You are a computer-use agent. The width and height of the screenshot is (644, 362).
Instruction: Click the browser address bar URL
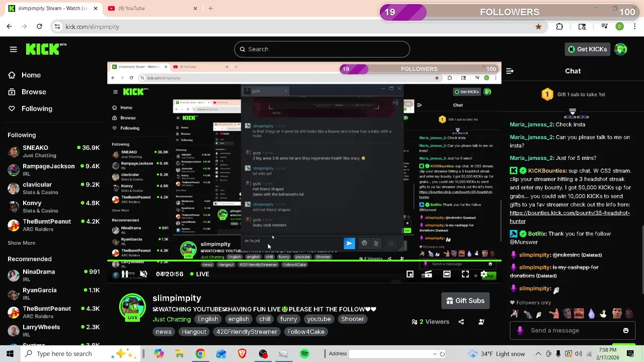pos(92,27)
